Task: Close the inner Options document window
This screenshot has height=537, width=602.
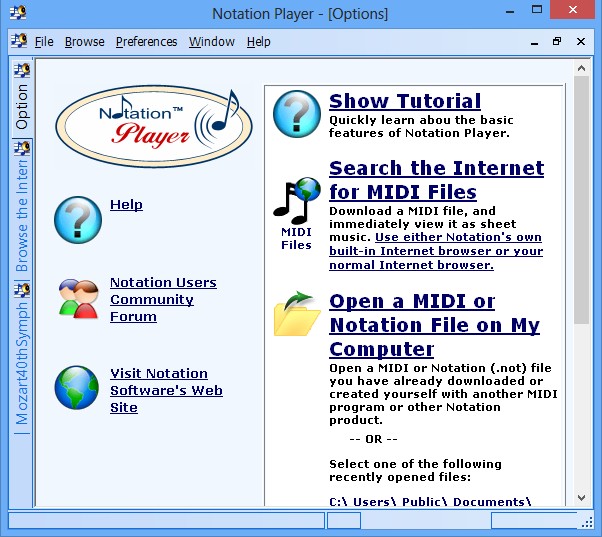Action: coord(581,41)
